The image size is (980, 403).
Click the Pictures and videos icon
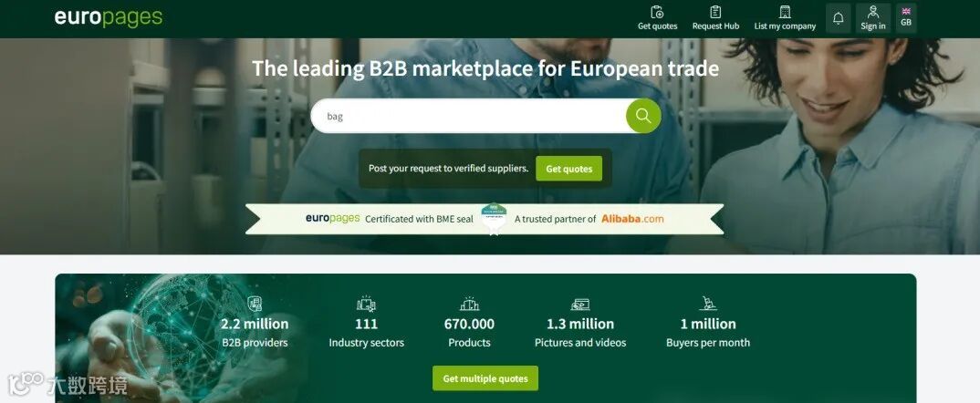tap(580, 305)
